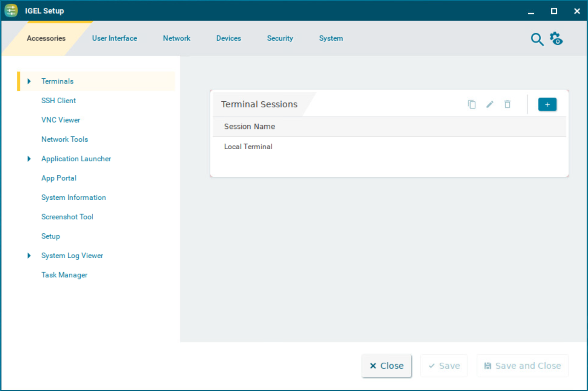The width and height of the screenshot is (588, 391).
Task: Expand the Terminals tree node arrow
Action: (29, 82)
